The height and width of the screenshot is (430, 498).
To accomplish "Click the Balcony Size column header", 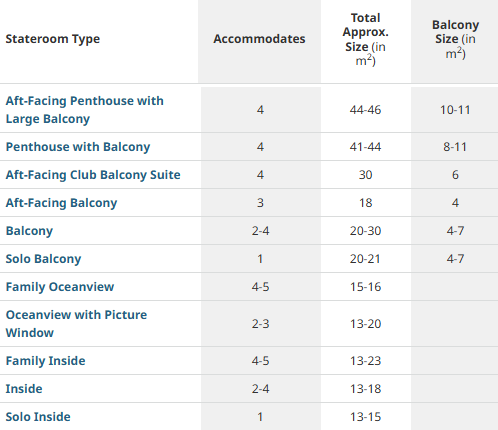I will click(x=455, y=39).
